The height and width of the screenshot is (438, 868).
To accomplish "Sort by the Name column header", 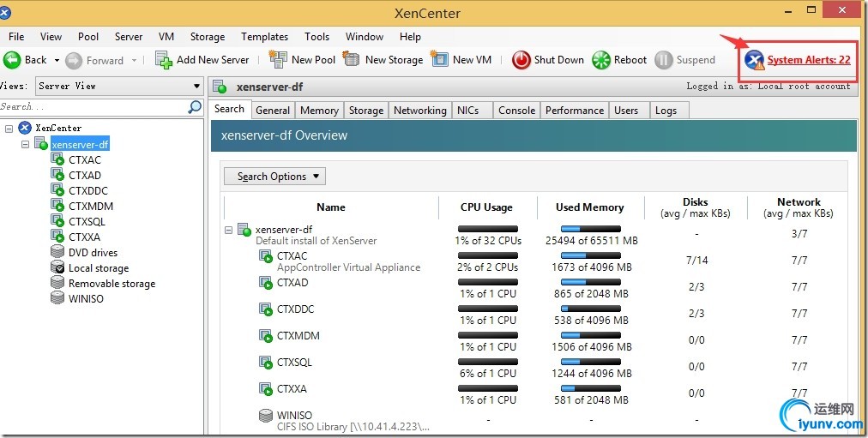I will (x=331, y=207).
